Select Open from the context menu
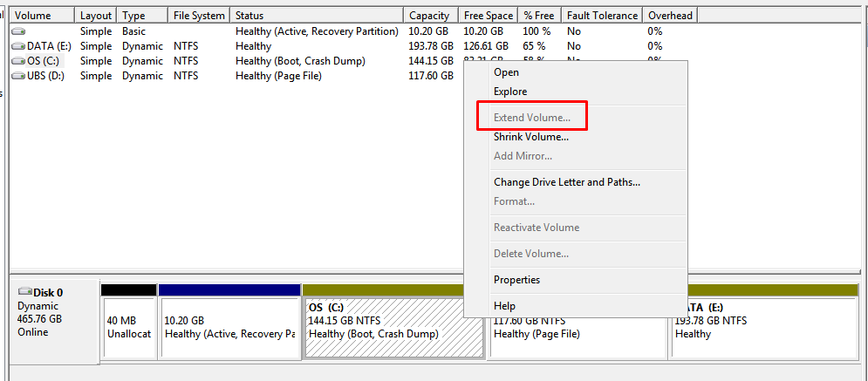This screenshot has width=868, height=381. 506,72
